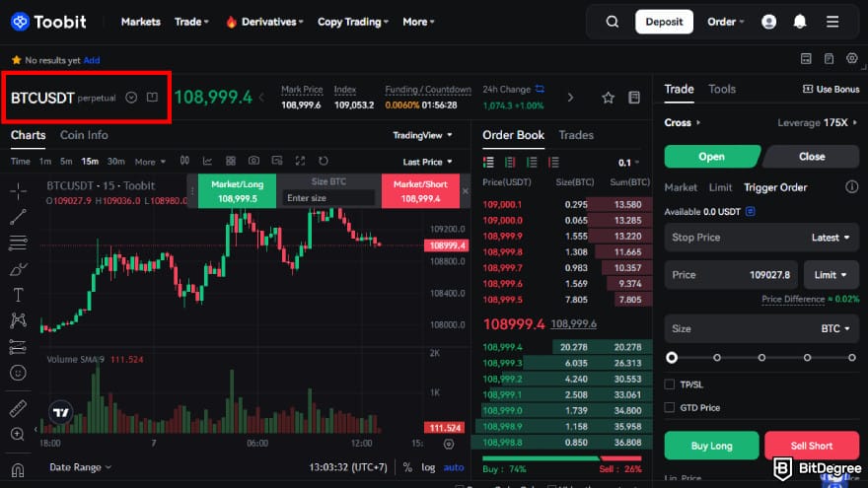Open the user profile icon

pyautogui.click(x=769, y=22)
